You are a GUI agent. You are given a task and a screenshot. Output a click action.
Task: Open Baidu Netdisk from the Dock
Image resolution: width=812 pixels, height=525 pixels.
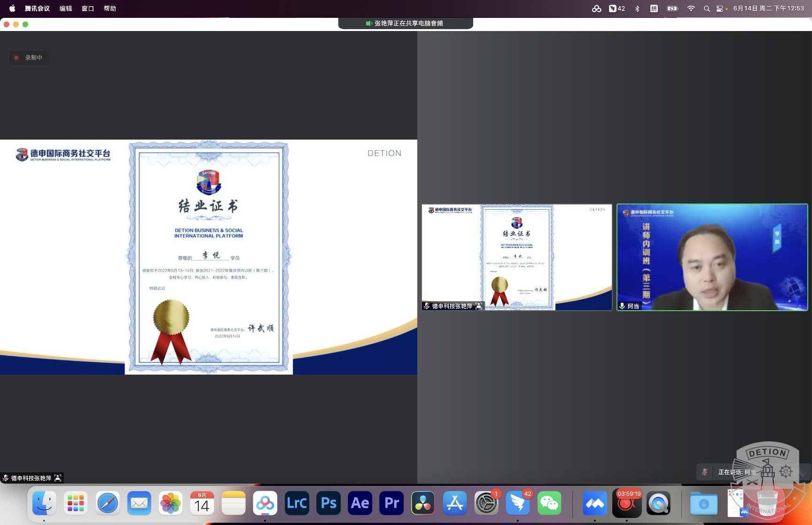pos(265,503)
